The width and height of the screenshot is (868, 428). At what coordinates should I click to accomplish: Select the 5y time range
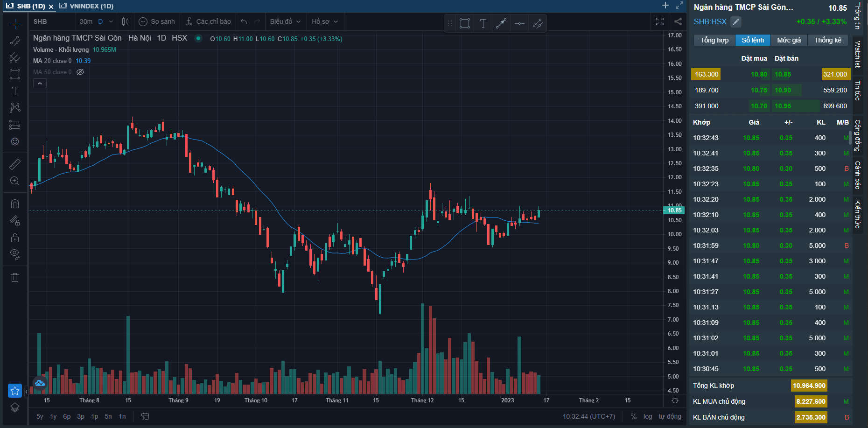(40, 416)
